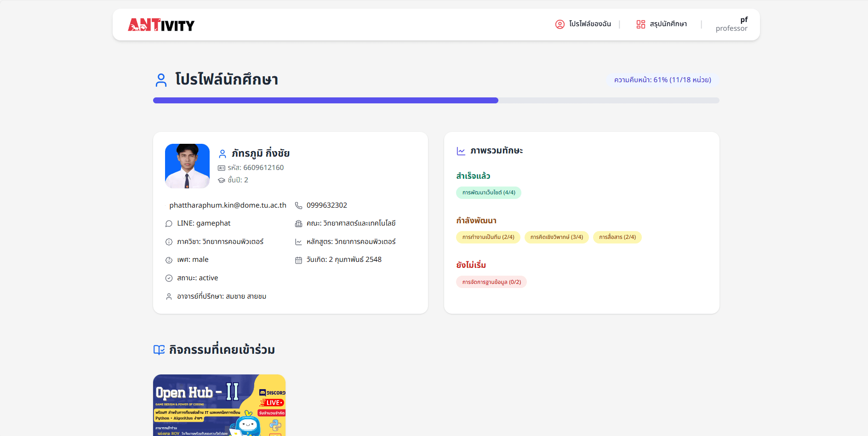Open the Open Hub II activity card
This screenshot has width=868, height=436.
[219, 405]
